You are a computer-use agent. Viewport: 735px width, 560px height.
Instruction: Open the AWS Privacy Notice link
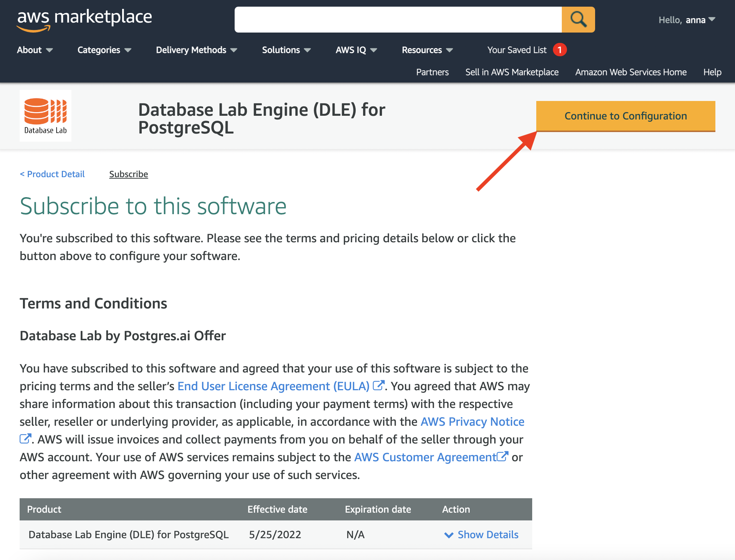[472, 422]
